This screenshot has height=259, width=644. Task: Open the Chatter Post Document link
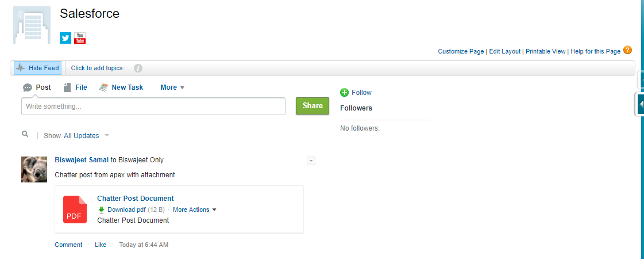(136, 199)
